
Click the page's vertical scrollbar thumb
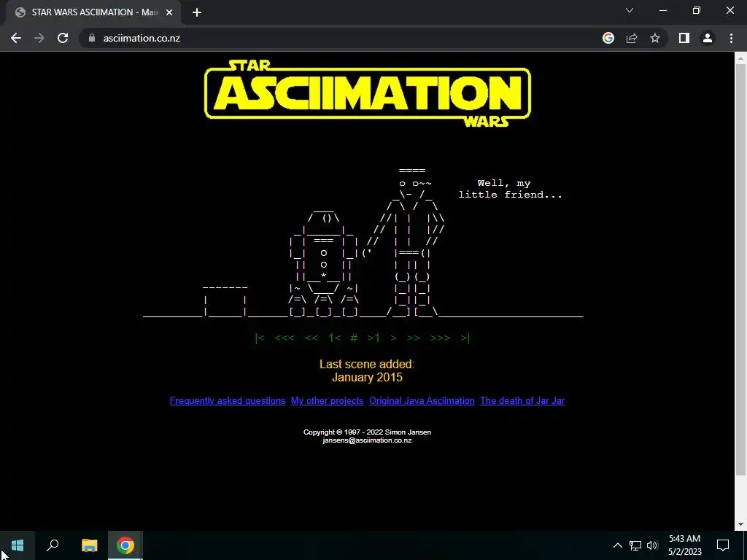[740, 269]
